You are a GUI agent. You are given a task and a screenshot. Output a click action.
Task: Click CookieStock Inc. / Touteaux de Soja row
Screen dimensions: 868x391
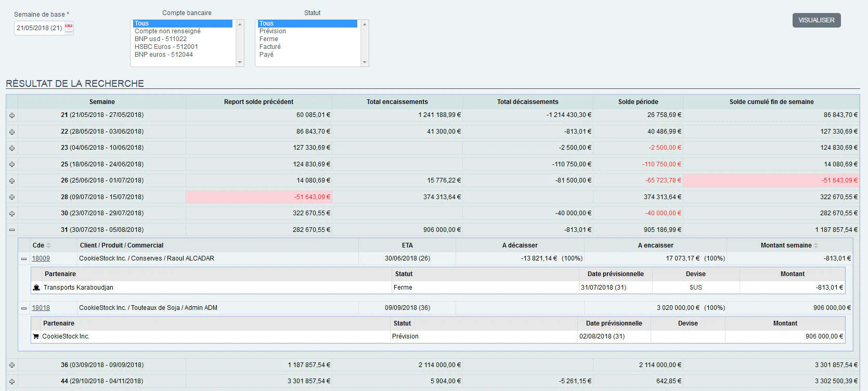(x=148, y=308)
